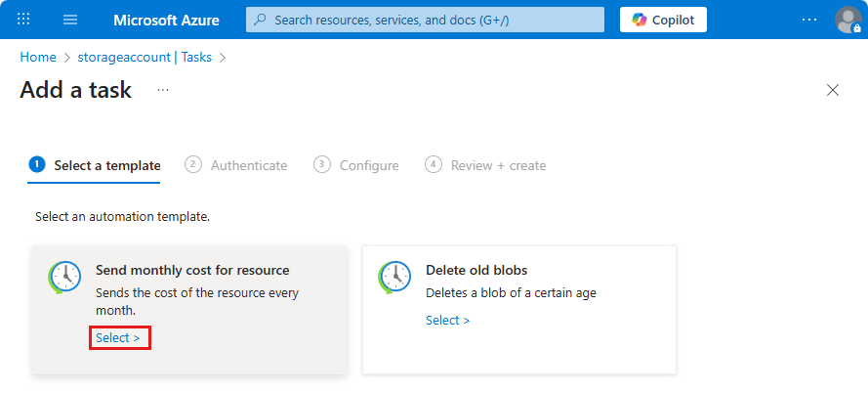Click 'Select an automation template.' text
This screenshot has height=393, width=868.
122,217
